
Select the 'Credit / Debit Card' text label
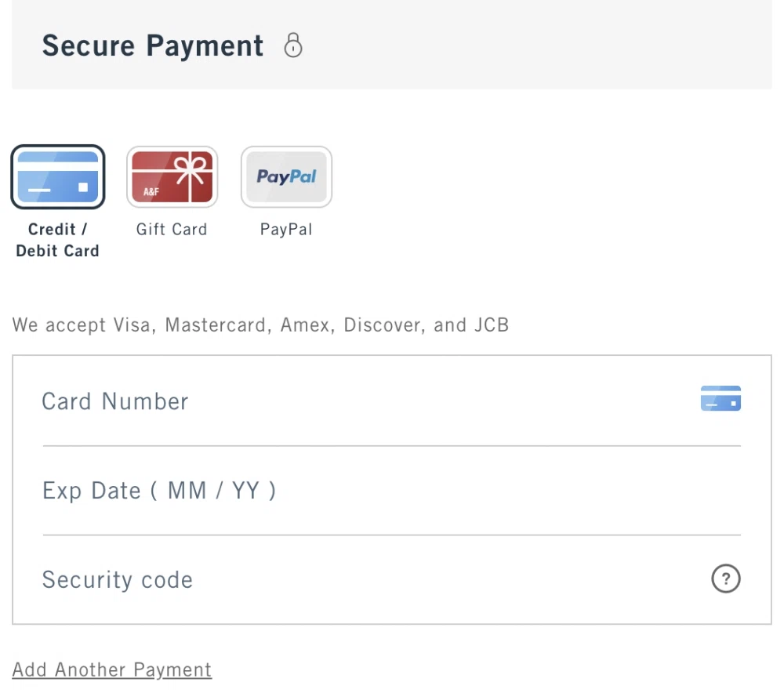(x=58, y=240)
